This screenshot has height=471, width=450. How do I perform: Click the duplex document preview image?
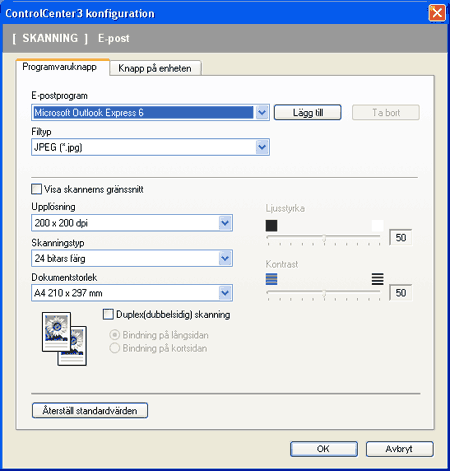tap(64, 339)
